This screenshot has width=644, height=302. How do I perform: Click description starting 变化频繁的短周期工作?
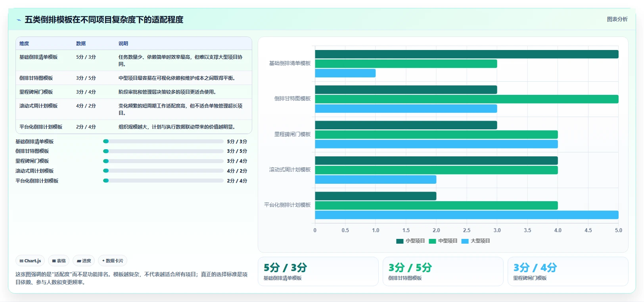pos(180,109)
